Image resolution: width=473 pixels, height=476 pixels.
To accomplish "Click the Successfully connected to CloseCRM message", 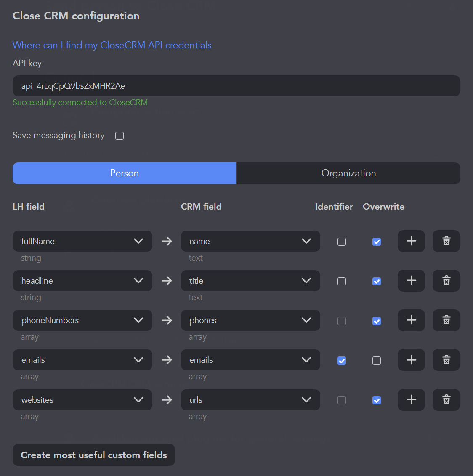I will tap(80, 103).
